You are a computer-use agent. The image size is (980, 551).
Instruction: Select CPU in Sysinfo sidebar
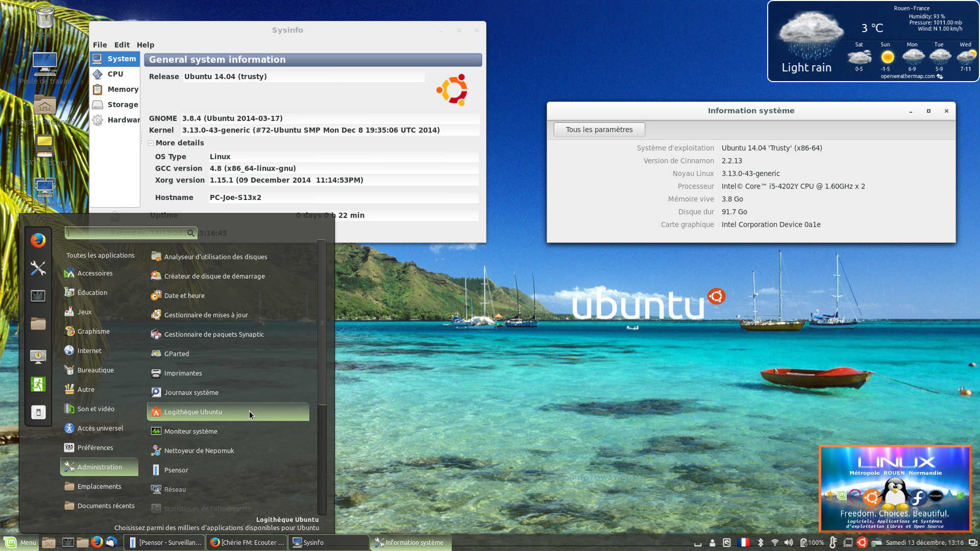click(x=115, y=74)
